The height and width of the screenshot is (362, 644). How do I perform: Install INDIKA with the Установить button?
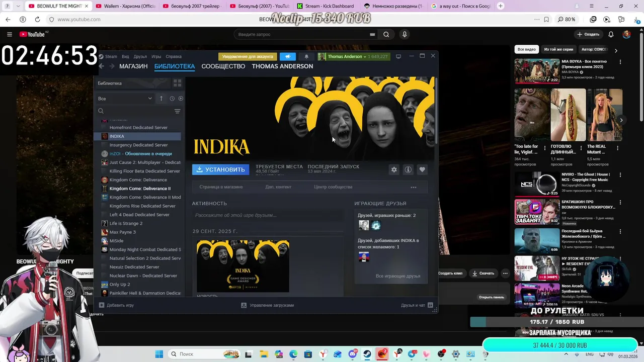point(220,169)
